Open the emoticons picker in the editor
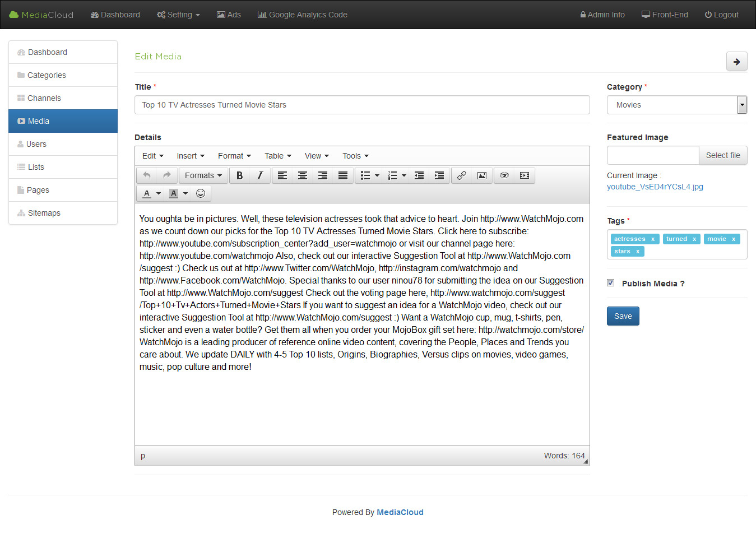756x557 pixels. [x=201, y=193]
